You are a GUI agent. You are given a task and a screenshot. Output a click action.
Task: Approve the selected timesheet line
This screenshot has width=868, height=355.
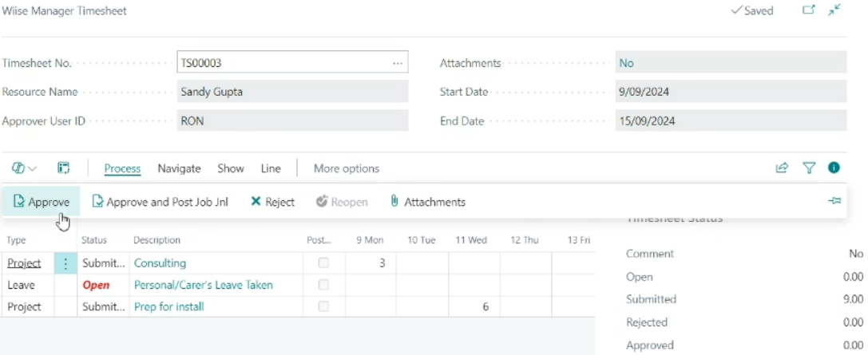click(41, 202)
